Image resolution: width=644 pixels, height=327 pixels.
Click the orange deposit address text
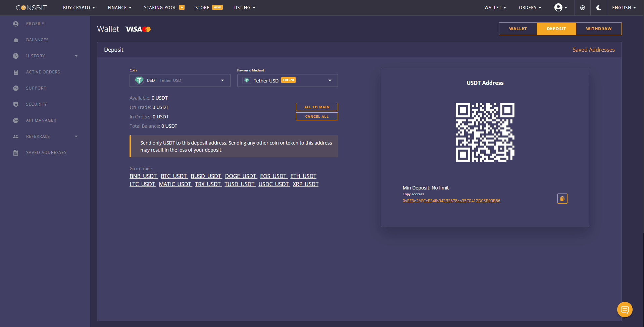tap(451, 201)
